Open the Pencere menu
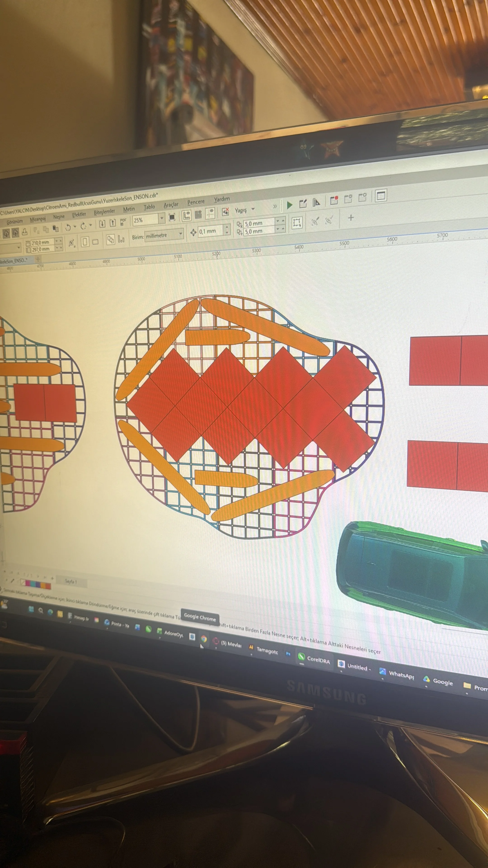This screenshot has height=868, width=488. click(x=196, y=202)
